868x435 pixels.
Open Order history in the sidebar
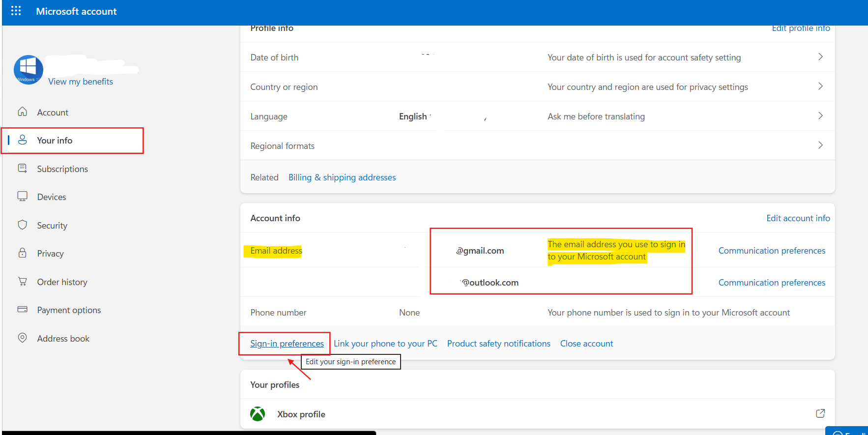click(62, 282)
